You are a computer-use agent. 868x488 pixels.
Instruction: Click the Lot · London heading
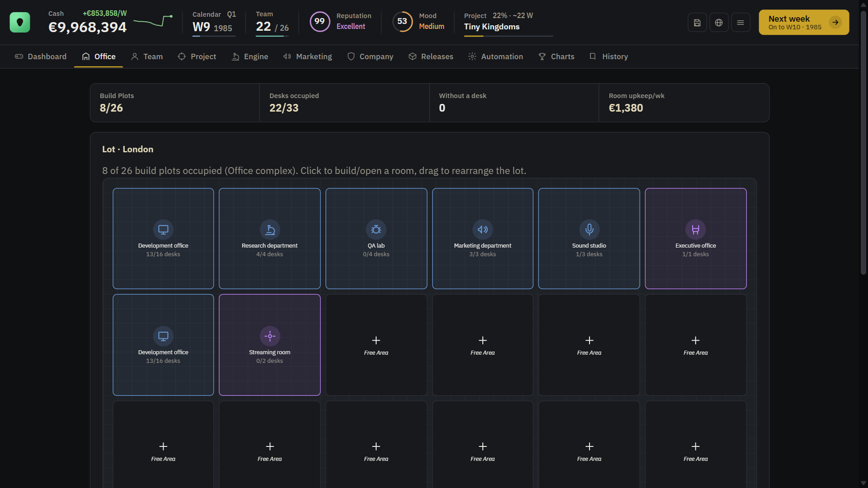pos(127,149)
